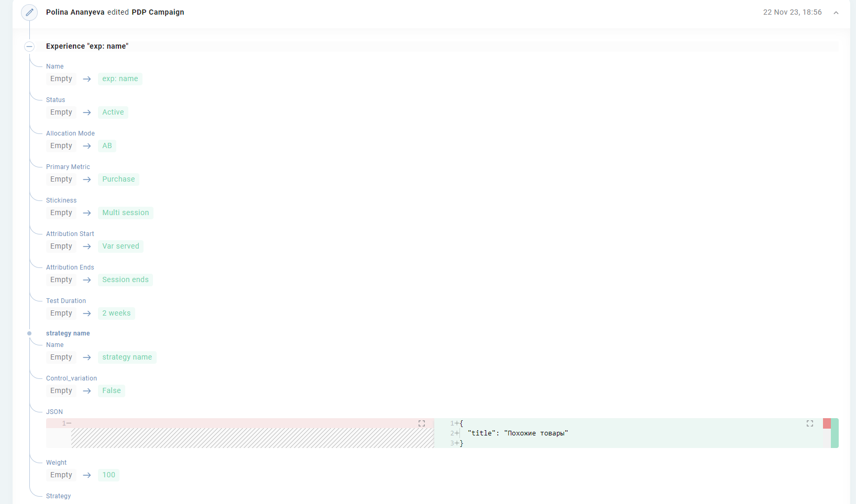
Task: Collapse the Experience "exp: name" section
Action: pos(29,47)
